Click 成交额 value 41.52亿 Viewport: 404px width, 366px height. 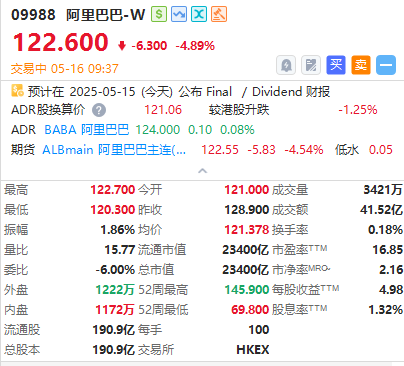pyautogui.click(x=381, y=210)
